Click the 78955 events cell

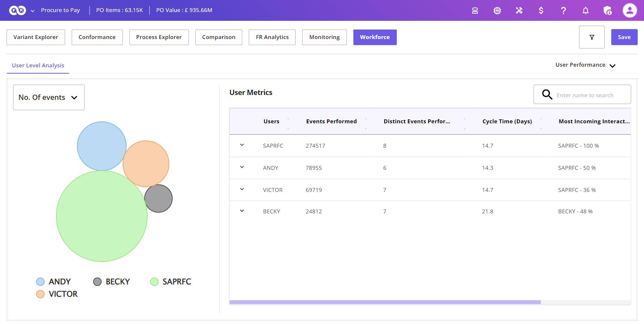coord(314,168)
